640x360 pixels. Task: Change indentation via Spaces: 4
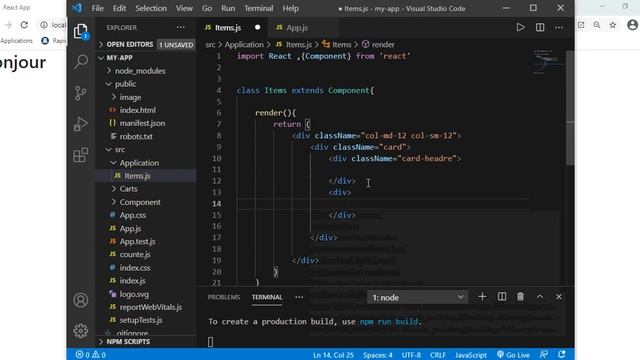(x=378, y=355)
